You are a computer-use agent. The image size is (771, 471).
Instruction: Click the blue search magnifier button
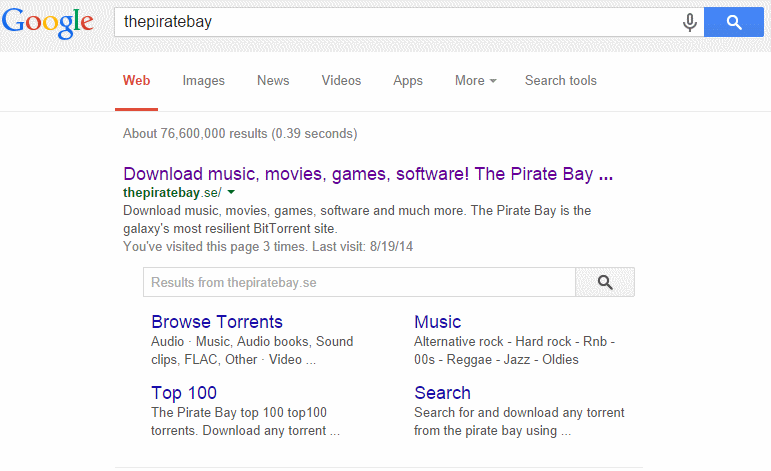pos(734,22)
